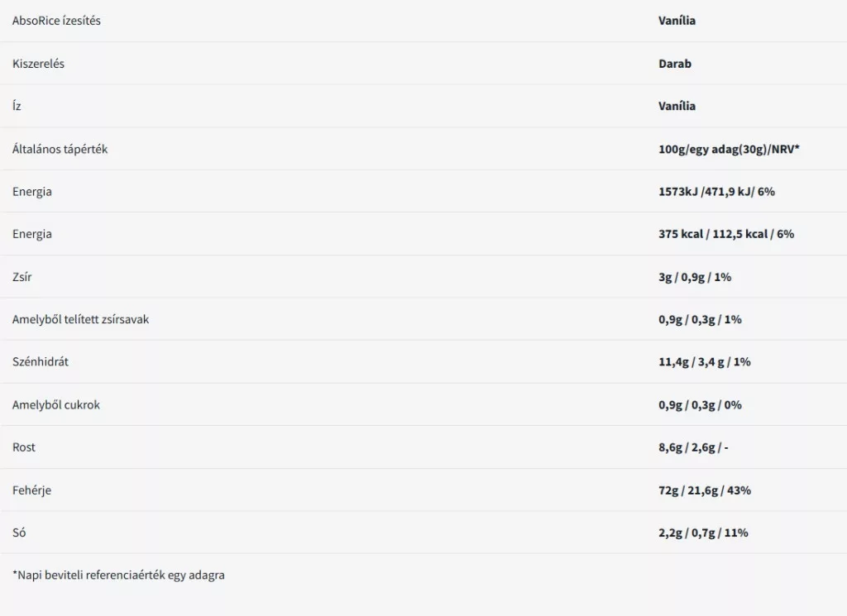Viewport: 847px width, 616px height.
Task: Click the 100g/egy adag(30g)/NRV* header value
Action: tap(729, 149)
